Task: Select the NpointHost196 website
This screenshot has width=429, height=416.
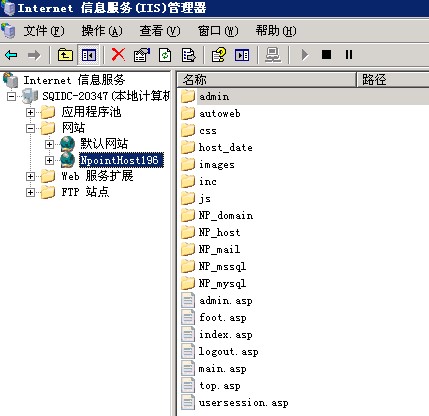Action: [119, 160]
